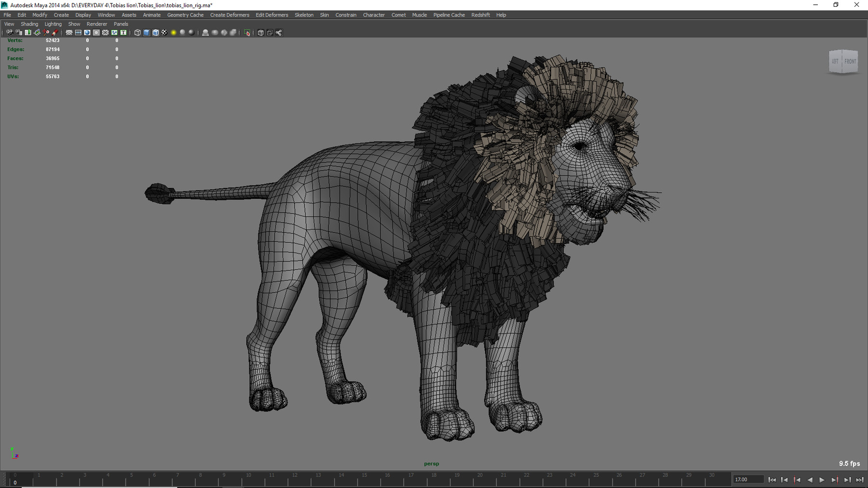Expand the panel View menu
The image size is (868, 488).
tap(9, 24)
